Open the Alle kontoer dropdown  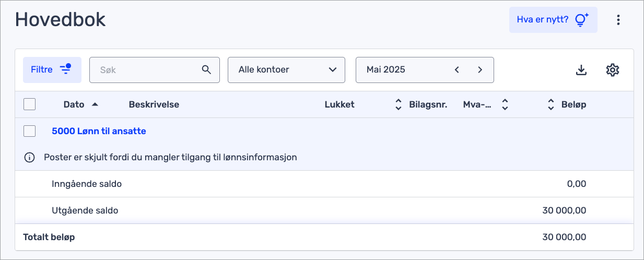click(286, 70)
